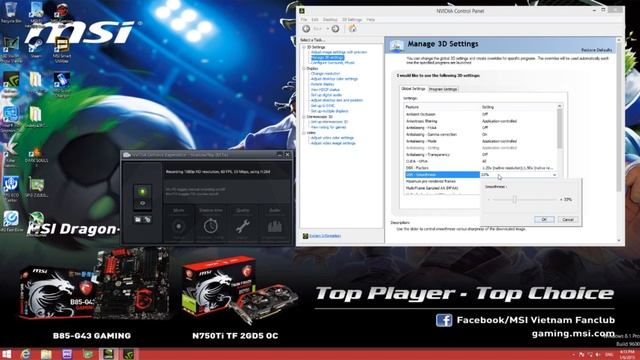Click the ShadowPlay Audio levels icon

pyautogui.click(x=275, y=226)
